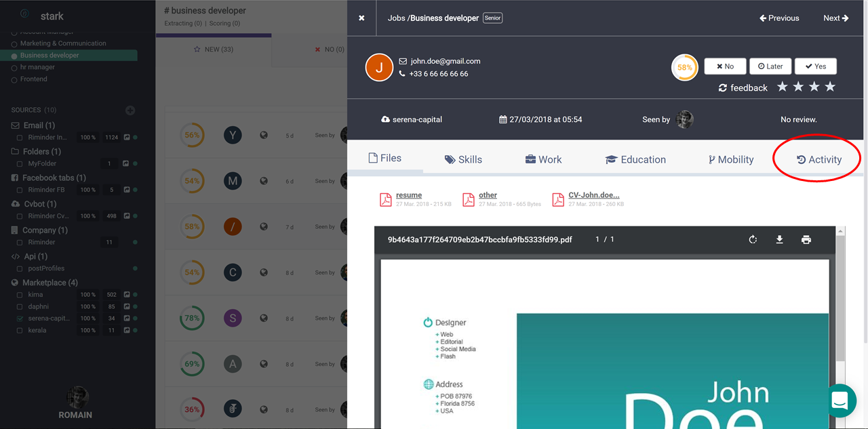Click the Seen by reviewer avatar in profile
The width and height of the screenshot is (868, 429).
click(685, 119)
